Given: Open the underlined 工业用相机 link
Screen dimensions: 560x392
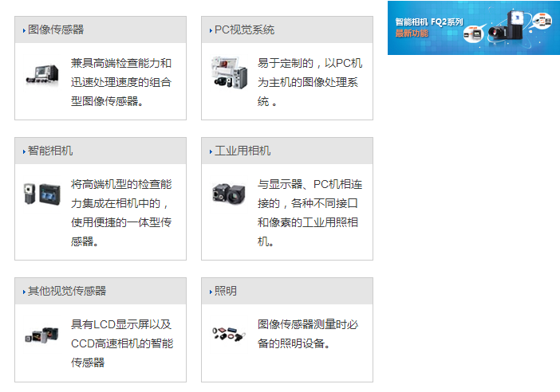Looking at the screenshot, I should point(243,151).
